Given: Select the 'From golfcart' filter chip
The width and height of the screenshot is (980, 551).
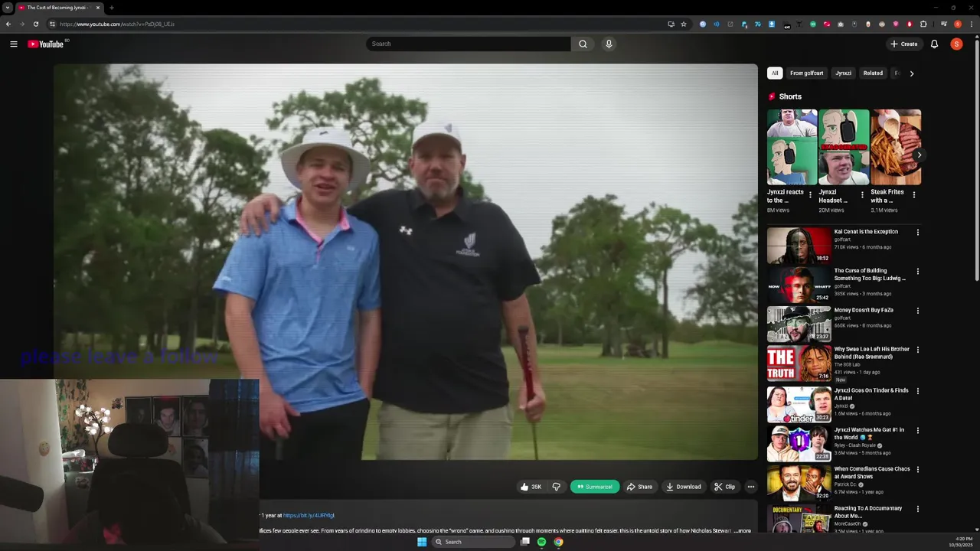Looking at the screenshot, I should 806,73.
